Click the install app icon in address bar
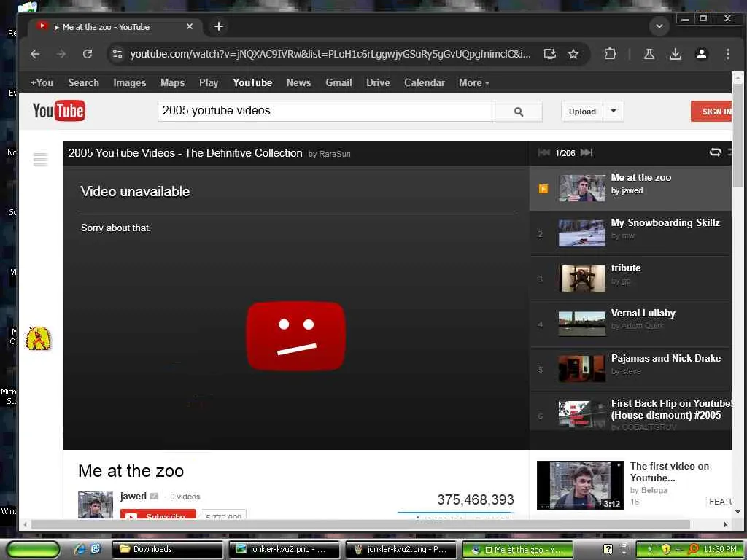The height and width of the screenshot is (560, 747). pos(550,54)
